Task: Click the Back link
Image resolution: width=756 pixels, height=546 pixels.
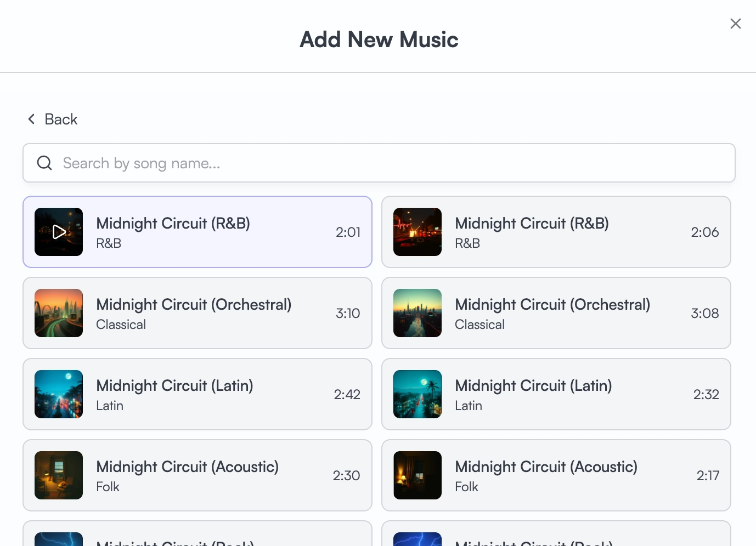Action: pyautogui.click(x=60, y=119)
